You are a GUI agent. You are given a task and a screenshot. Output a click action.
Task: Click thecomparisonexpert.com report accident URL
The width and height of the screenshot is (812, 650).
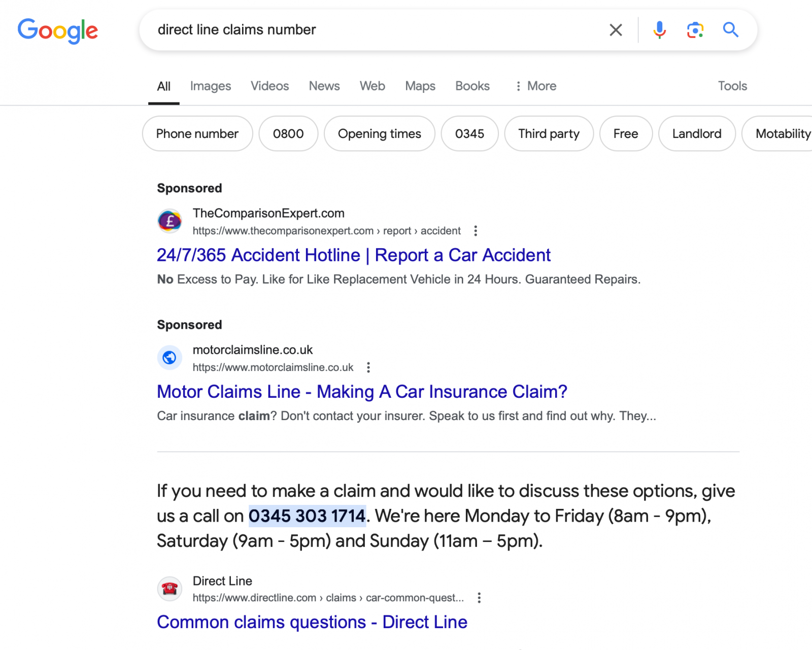click(x=327, y=231)
